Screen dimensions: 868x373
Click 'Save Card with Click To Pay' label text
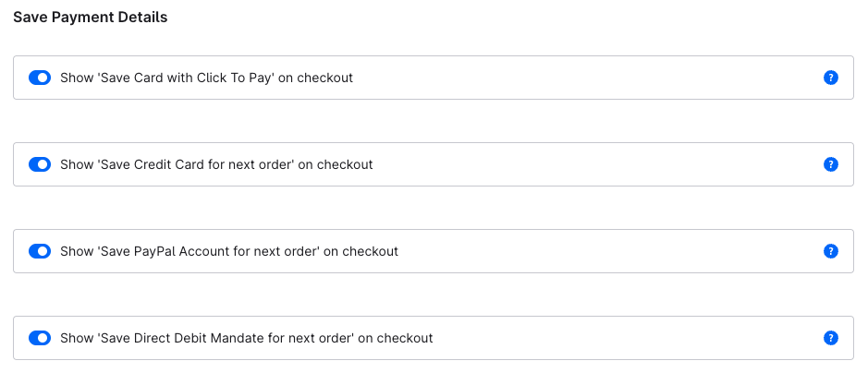(206, 78)
